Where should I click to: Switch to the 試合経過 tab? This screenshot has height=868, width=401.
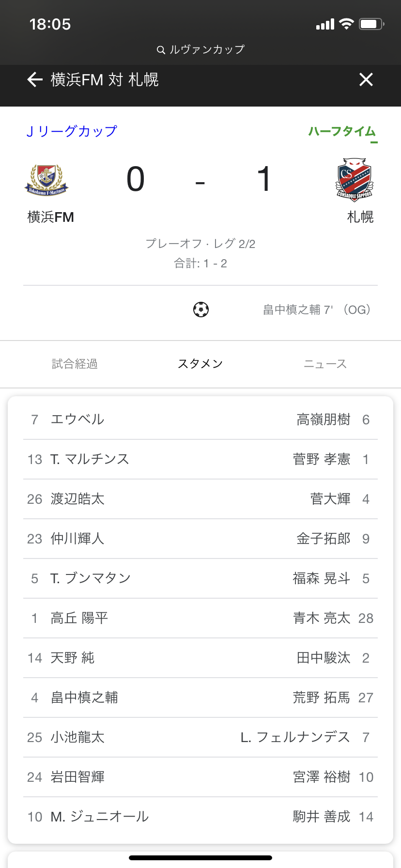tap(75, 364)
